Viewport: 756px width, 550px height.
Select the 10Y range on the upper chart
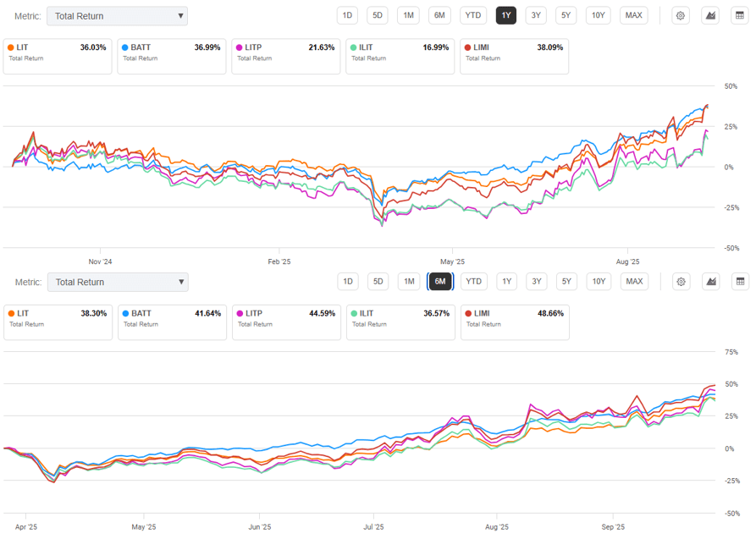pos(598,15)
